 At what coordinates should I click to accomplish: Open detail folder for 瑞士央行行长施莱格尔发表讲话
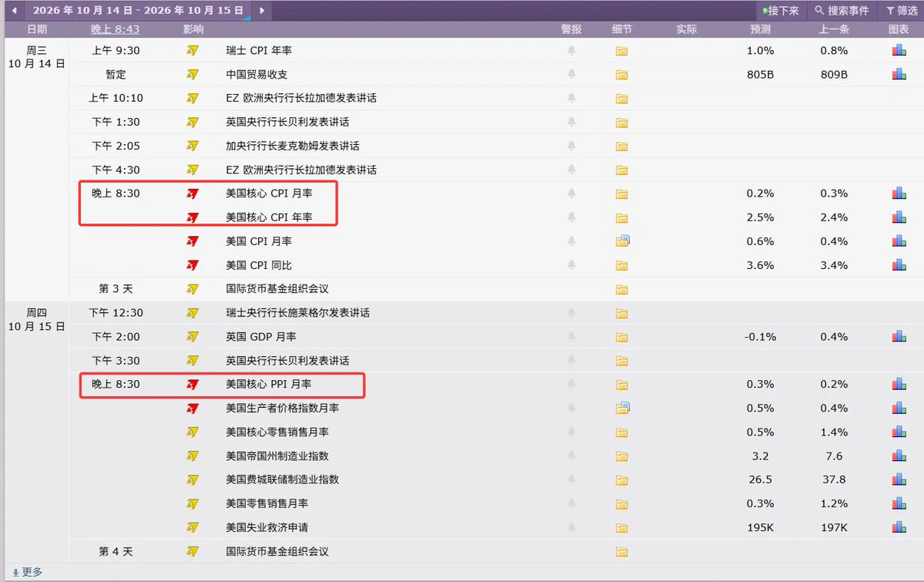pos(622,314)
